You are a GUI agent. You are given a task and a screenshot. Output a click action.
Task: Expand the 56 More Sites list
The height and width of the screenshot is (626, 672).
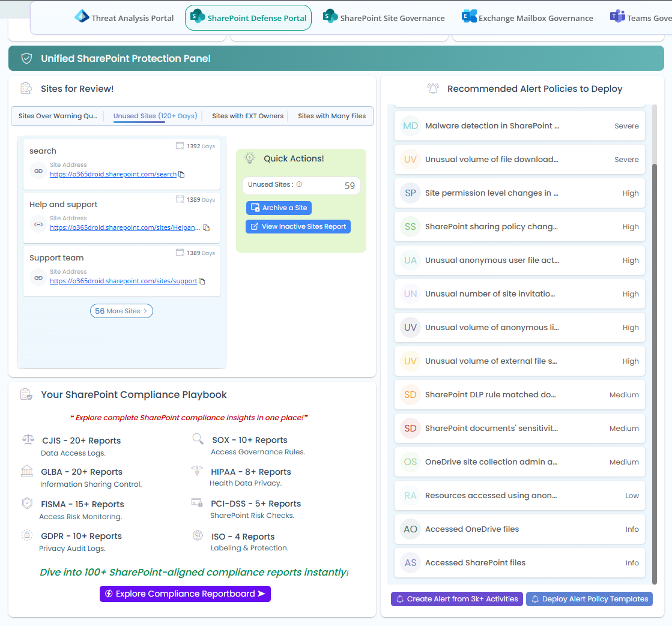click(121, 311)
